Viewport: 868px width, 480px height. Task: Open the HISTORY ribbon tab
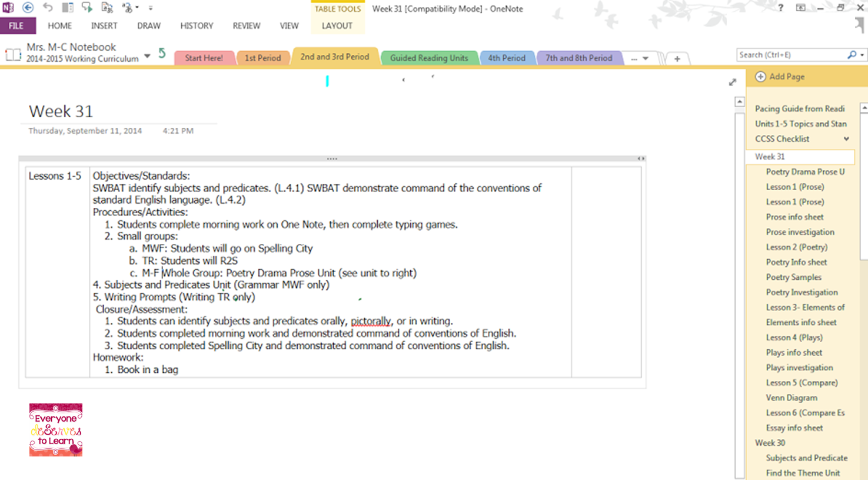coord(197,26)
